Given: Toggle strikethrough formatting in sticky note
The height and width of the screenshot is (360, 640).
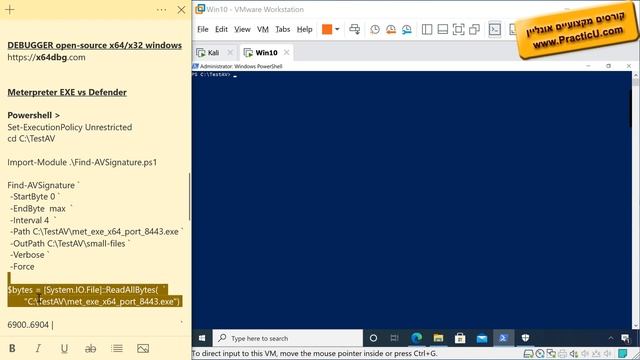Looking at the screenshot, I should (90, 348).
